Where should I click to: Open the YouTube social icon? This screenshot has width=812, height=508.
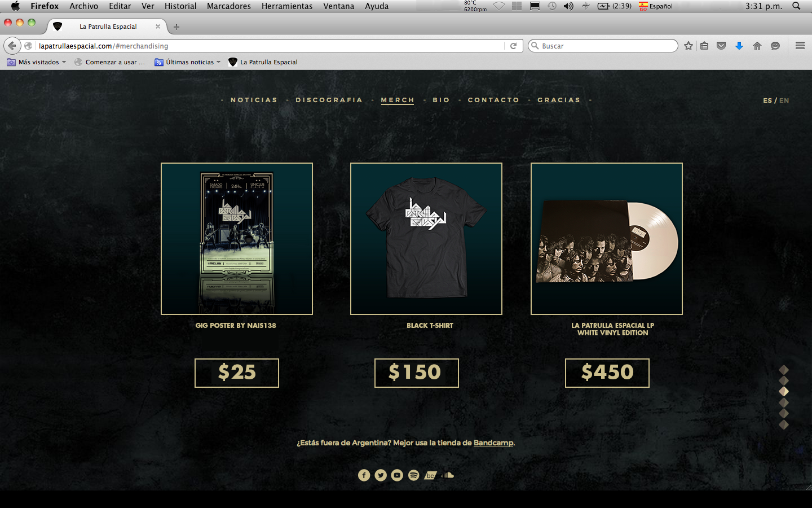pyautogui.click(x=397, y=475)
